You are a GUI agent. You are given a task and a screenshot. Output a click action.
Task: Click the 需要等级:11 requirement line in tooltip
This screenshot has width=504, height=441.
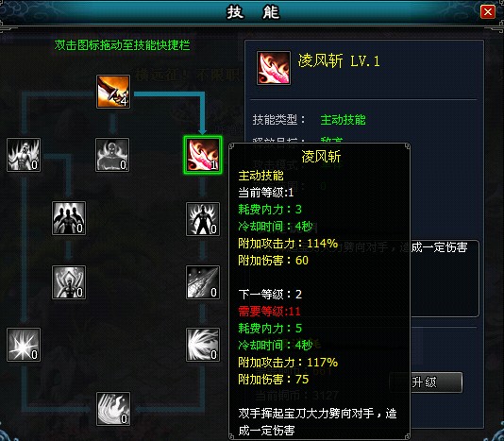point(269,311)
